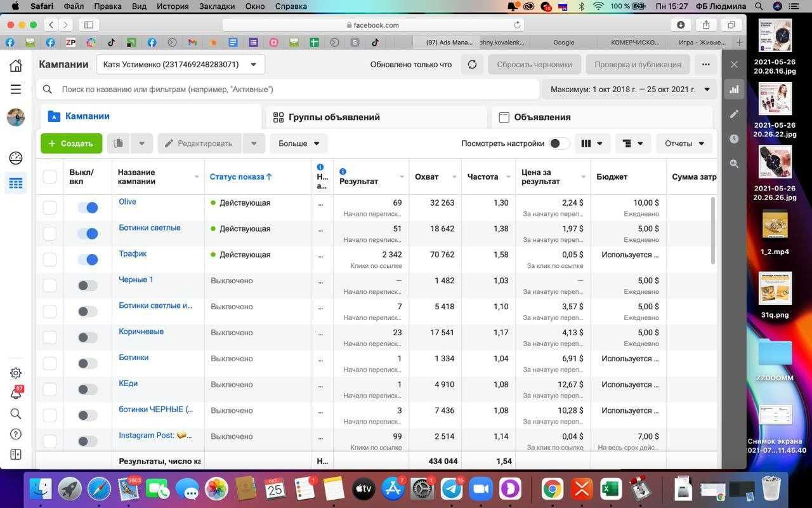Check the КЕди row checkbox
812x508 pixels.
point(49,389)
